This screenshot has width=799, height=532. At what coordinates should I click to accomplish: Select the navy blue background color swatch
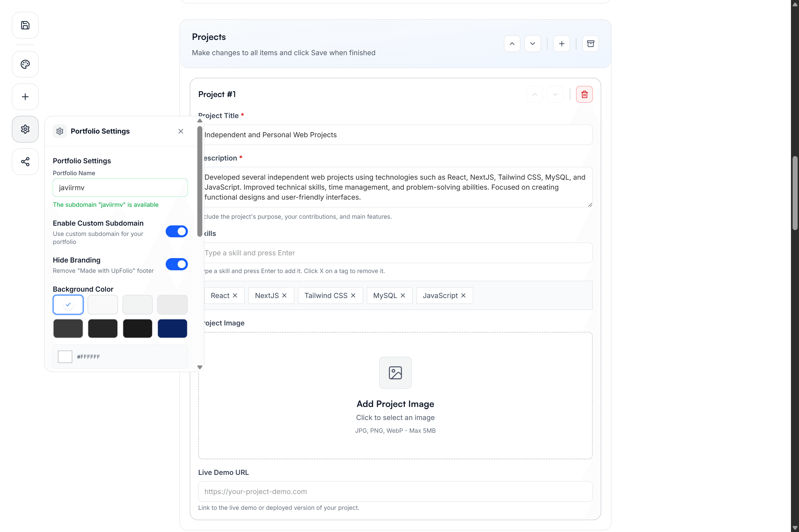(172, 328)
